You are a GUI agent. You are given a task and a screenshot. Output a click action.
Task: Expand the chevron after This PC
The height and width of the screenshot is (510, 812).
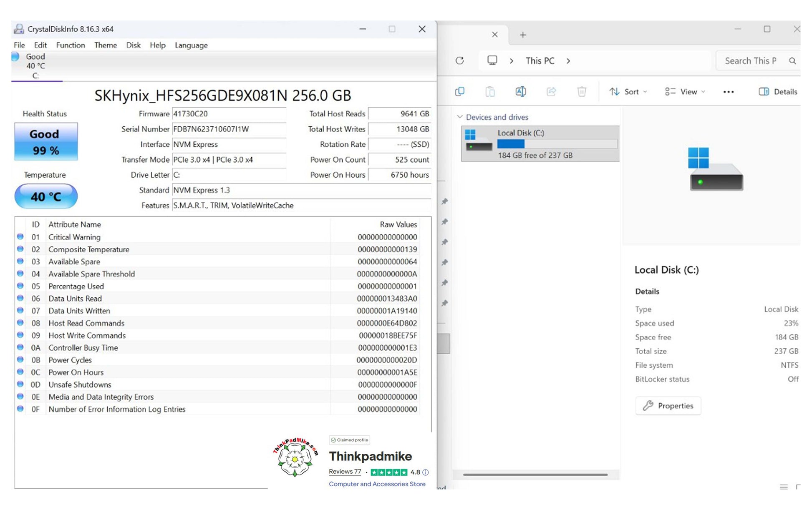click(568, 61)
